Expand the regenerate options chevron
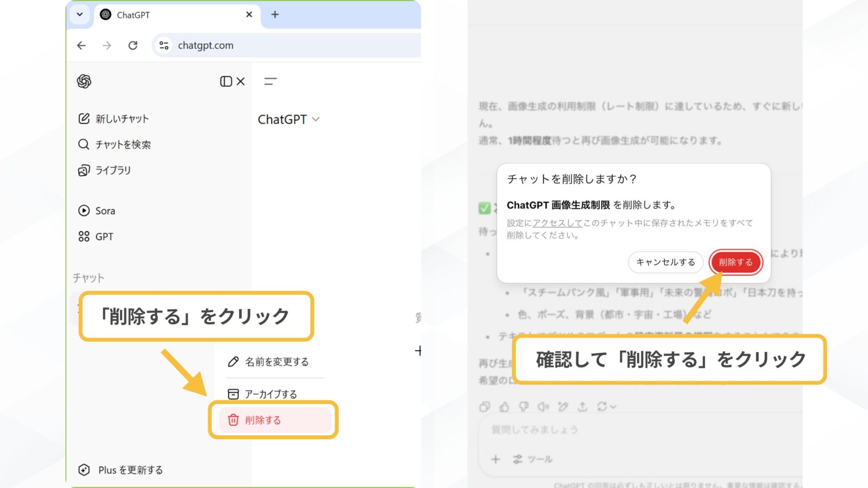The width and height of the screenshot is (868, 488). coord(613,407)
